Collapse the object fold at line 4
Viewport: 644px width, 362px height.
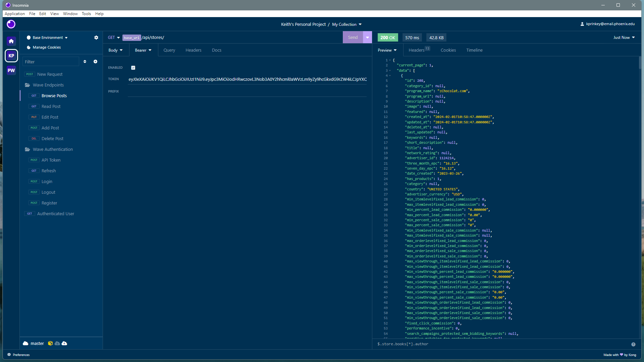pyautogui.click(x=390, y=76)
